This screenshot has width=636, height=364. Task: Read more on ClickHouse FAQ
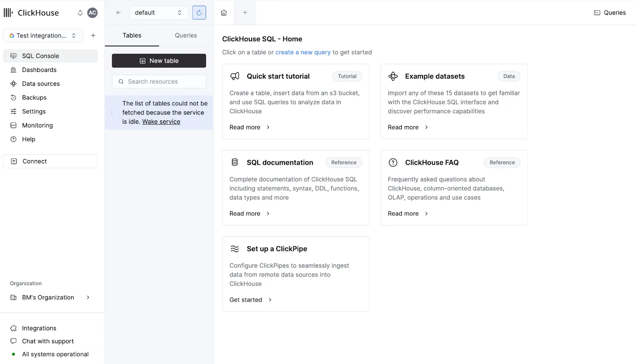click(x=408, y=213)
